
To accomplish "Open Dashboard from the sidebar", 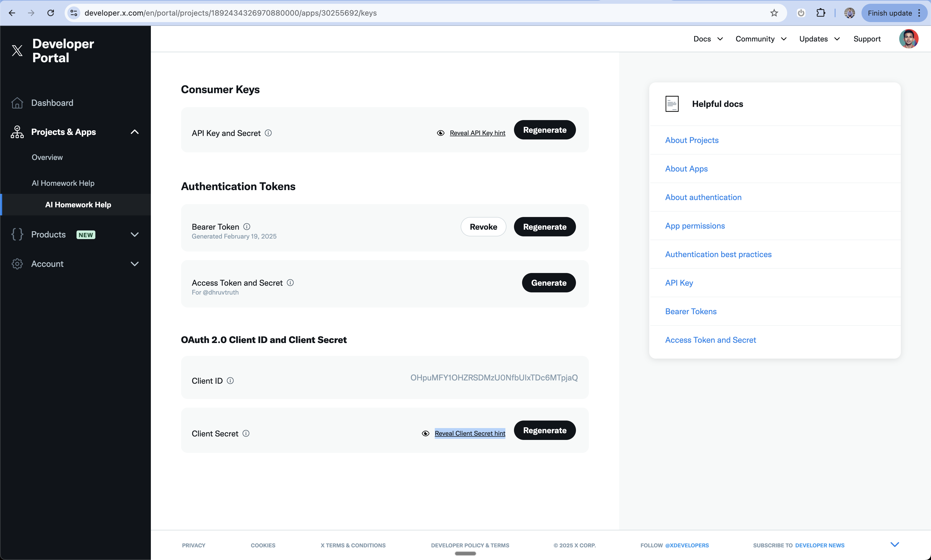I will pos(52,103).
